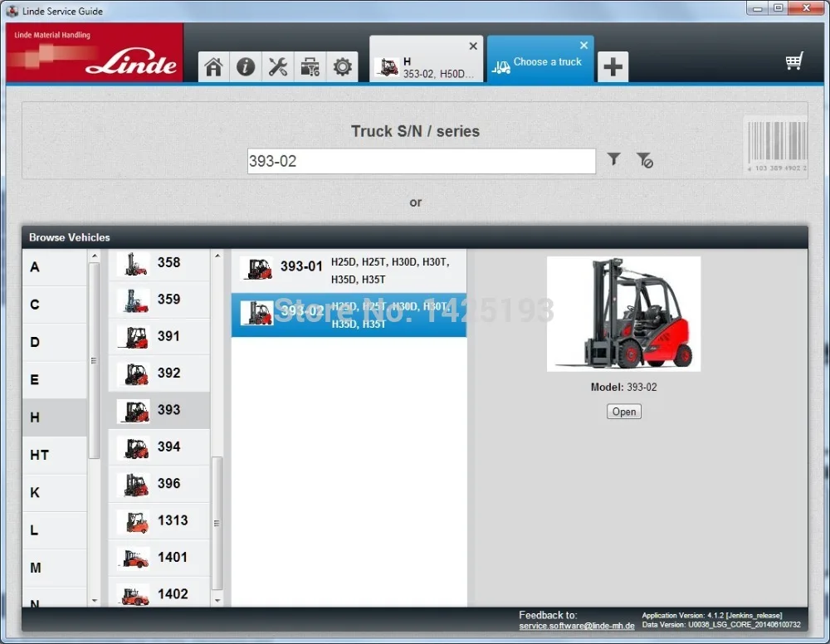Select vehicle category H
This screenshot has width=830, height=644.
click(55, 417)
